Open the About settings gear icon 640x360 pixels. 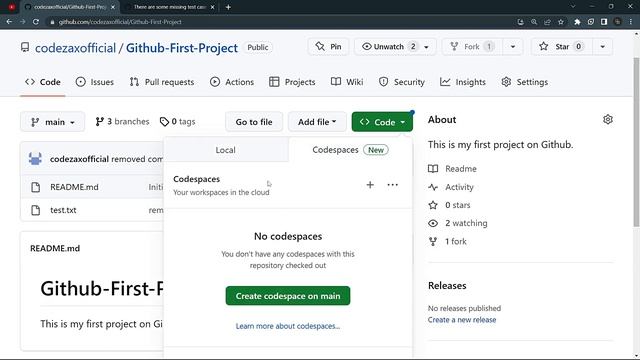608,120
